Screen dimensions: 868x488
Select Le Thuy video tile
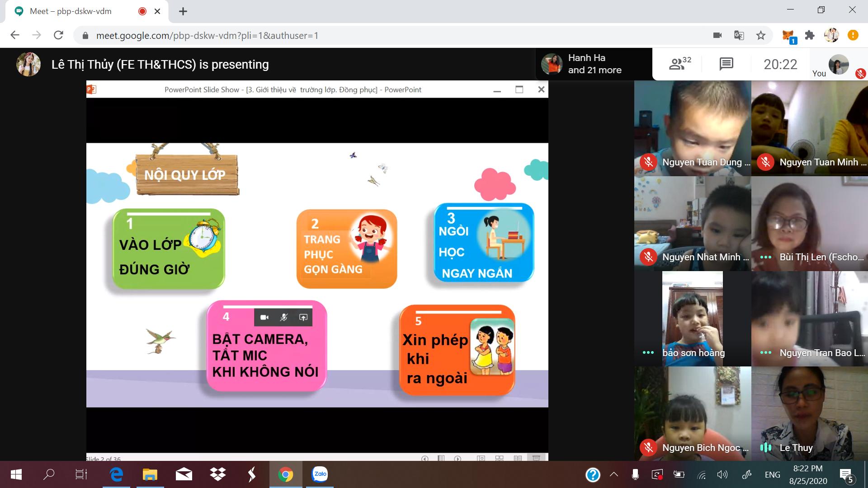click(x=810, y=413)
